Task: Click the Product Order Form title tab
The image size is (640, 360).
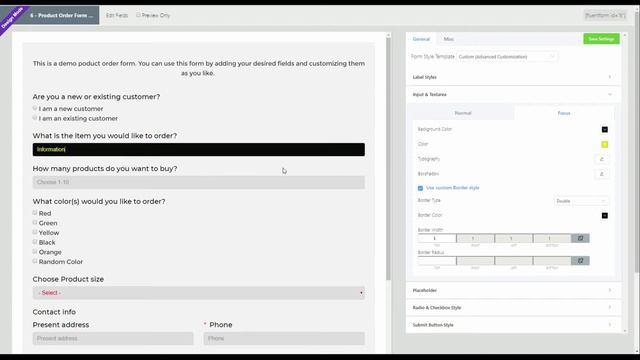Action: (x=61, y=16)
